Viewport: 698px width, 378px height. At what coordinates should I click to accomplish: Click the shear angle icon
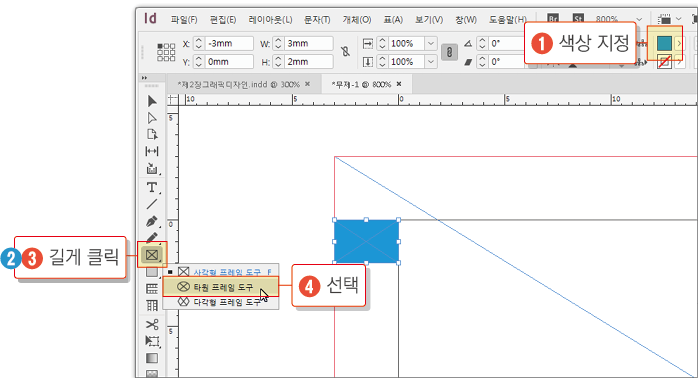tap(468, 62)
